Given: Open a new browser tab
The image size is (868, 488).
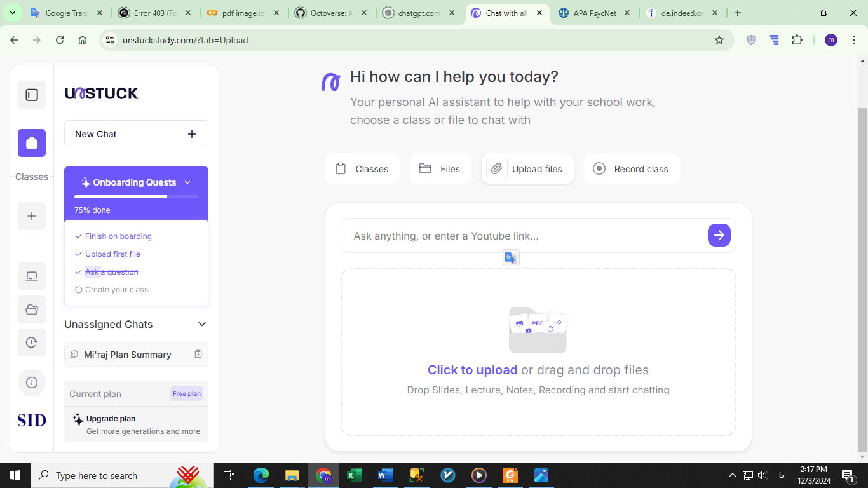Looking at the screenshot, I should (738, 13).
